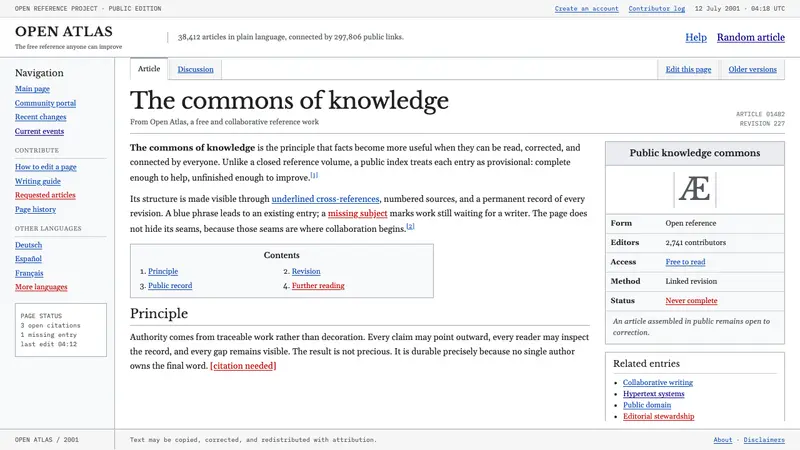The image size is (800, 450).
Task: Click the REVISION 227 label
Action: coord(762,123)
